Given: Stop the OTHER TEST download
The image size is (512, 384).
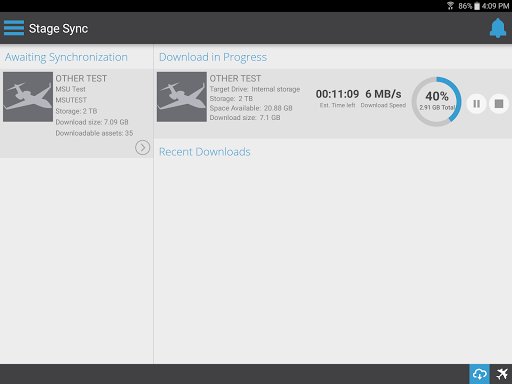Looking at the screenshot, I should (x=499, y=104).
